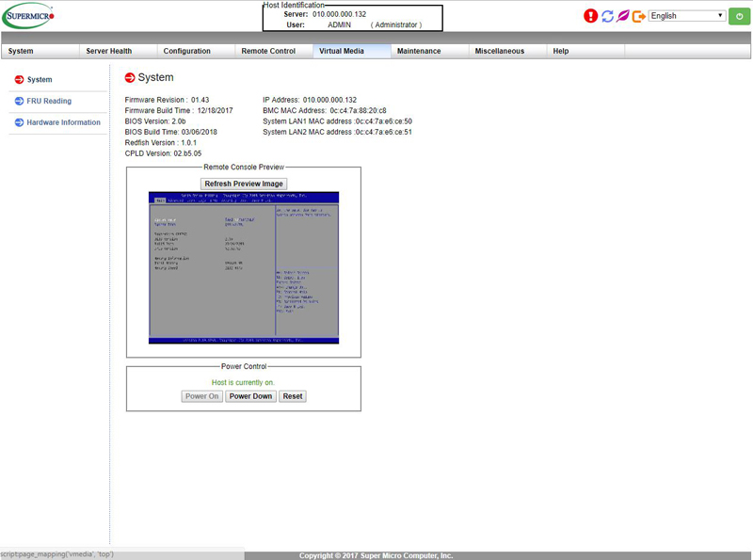
Task: Click the Reset button
Action: tap(293, 396)
